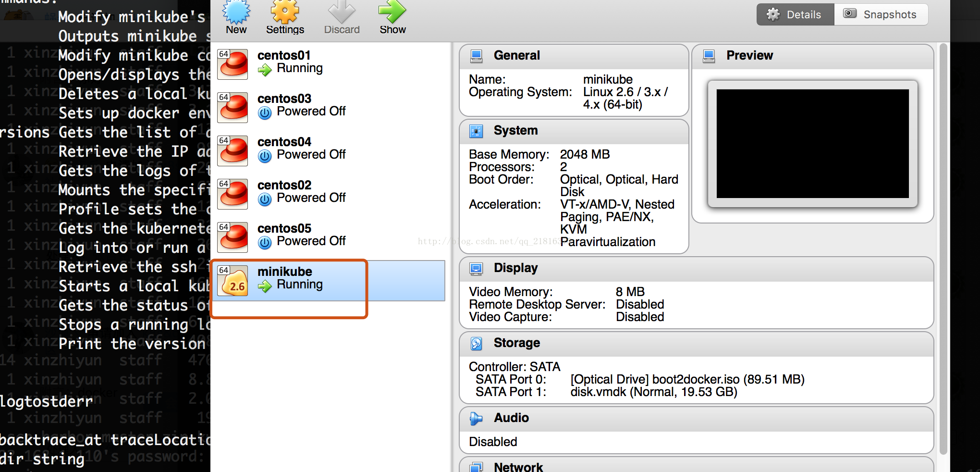The image size is (980, 472).
Task: Click the black VM preview thumbnail
Action: click(x=812, y=144)
